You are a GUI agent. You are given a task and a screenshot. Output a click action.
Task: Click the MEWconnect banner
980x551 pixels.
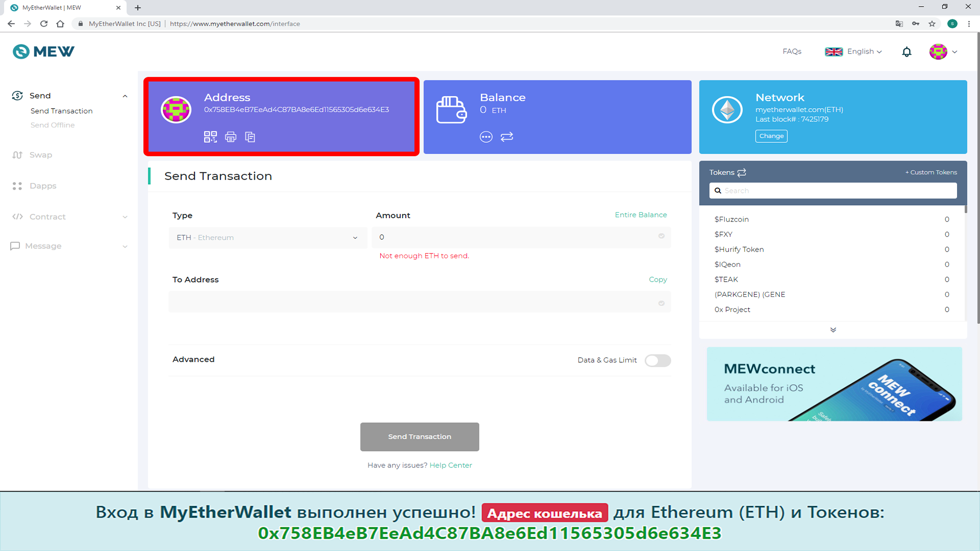834,384
